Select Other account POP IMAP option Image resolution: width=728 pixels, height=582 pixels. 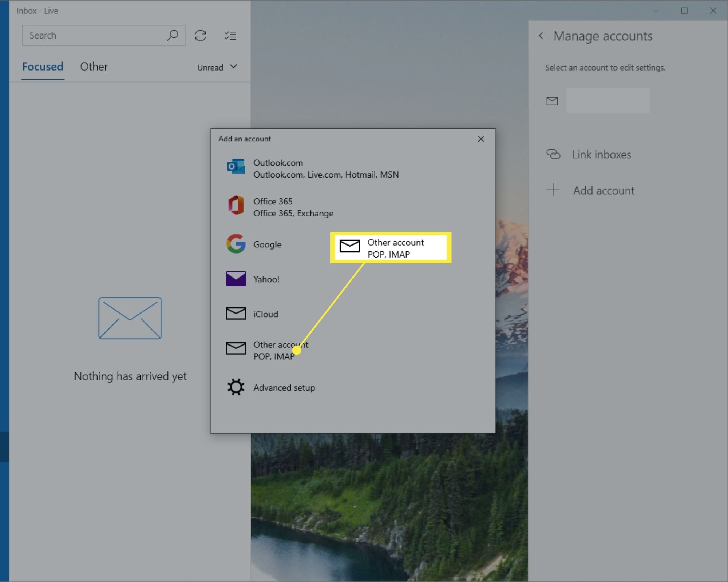[x=274, y=350]
